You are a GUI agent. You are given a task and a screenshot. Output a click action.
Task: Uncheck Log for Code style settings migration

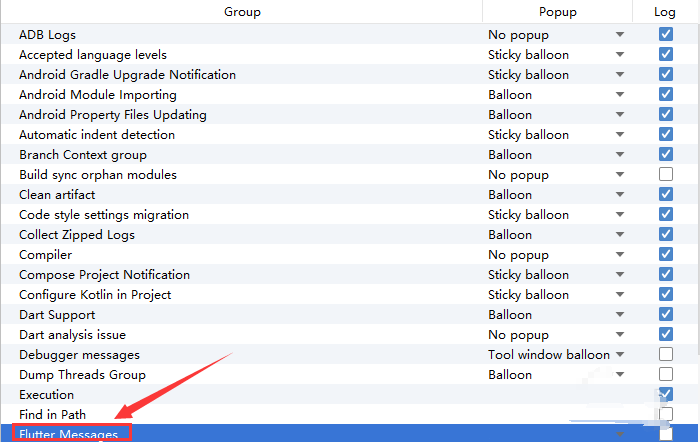[x=666, y=214]
